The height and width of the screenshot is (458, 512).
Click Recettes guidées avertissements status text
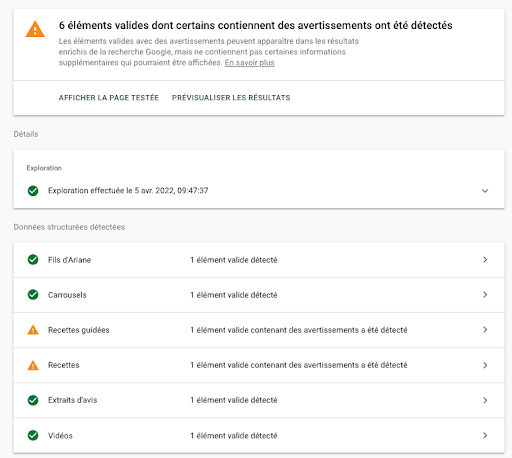point(299,330)
